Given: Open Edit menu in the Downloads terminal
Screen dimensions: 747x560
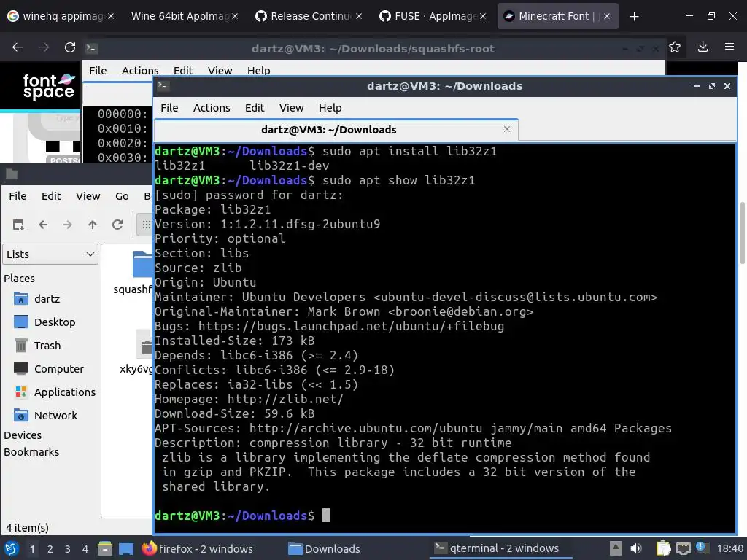Looking at the screenshot, I should click(x=255, y=108).
